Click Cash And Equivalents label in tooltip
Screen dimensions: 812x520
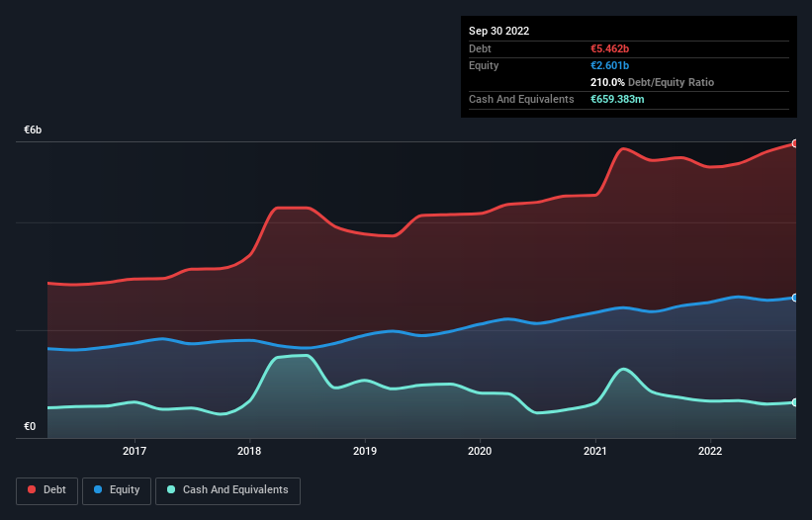(521, 99)
